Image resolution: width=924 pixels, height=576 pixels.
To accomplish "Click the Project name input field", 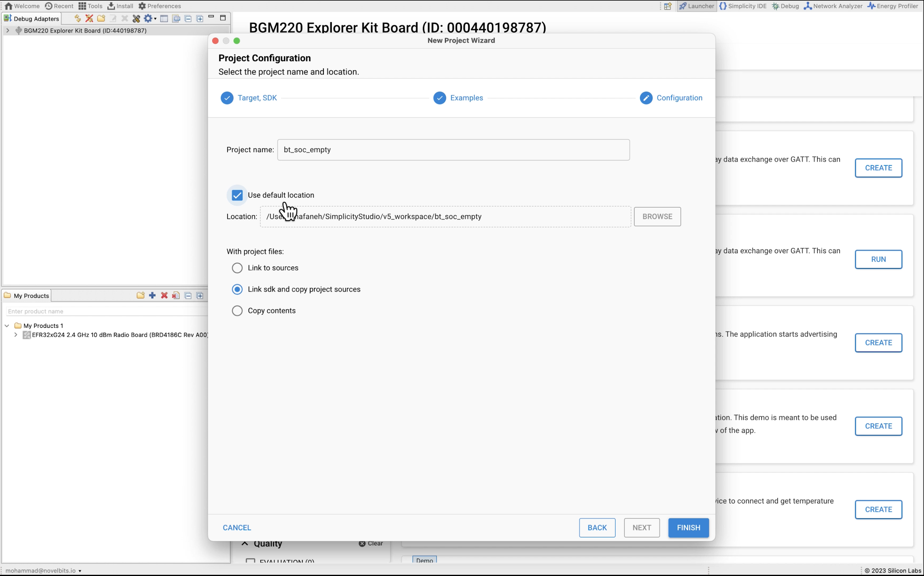I will pyautogui.click(x=453, y=150).
